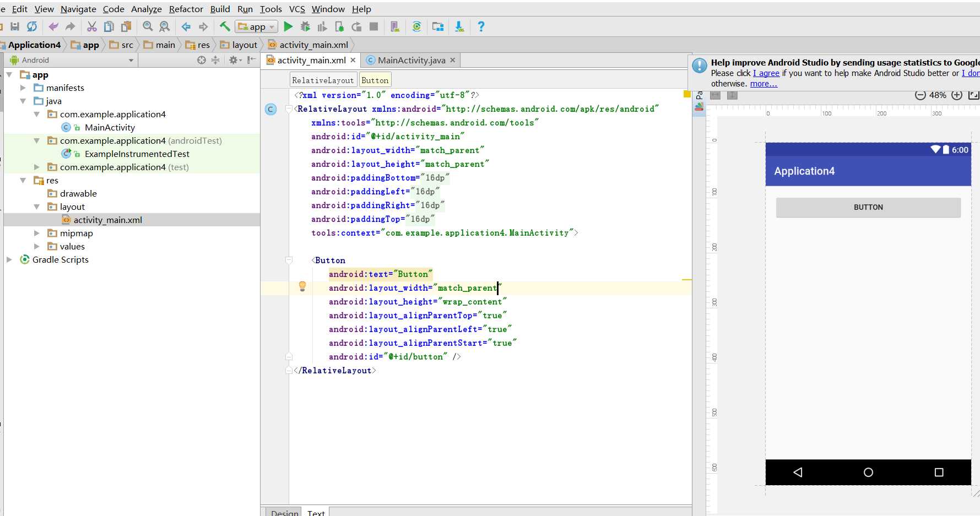Open the Project Structure icon

(x=438, y=26)
